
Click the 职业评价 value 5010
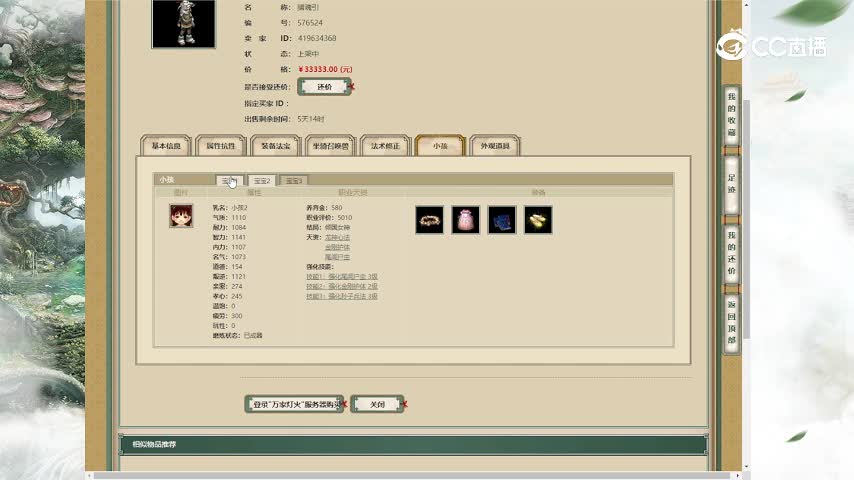pos(345,217)
